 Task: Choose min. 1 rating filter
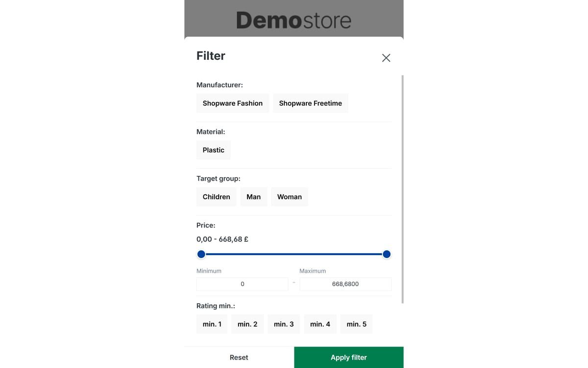point(212,324)
